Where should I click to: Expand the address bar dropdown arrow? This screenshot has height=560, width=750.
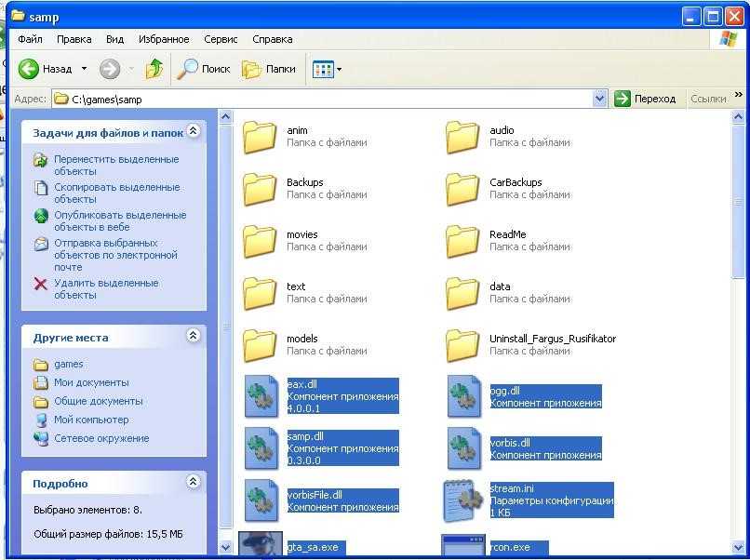pyautogui.click(x=600, y=99)
